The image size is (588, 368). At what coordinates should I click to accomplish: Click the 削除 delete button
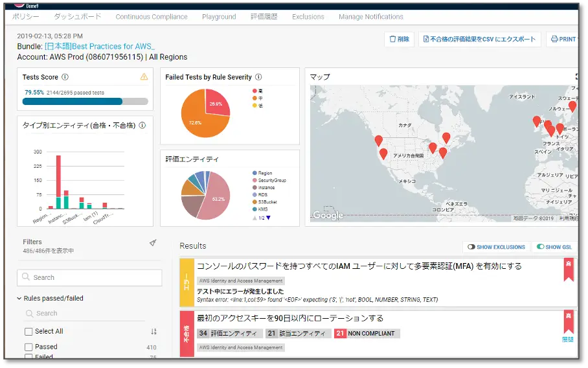[x=400, y=39]
